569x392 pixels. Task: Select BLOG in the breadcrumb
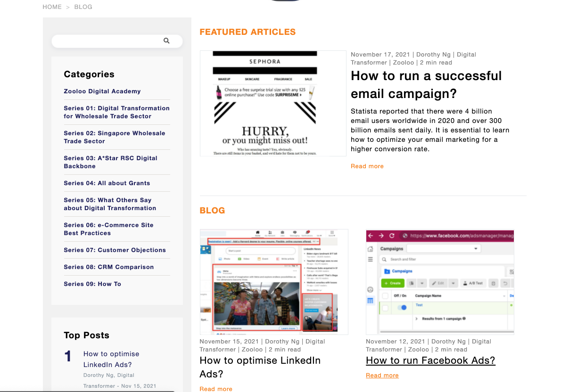(83, 7)
